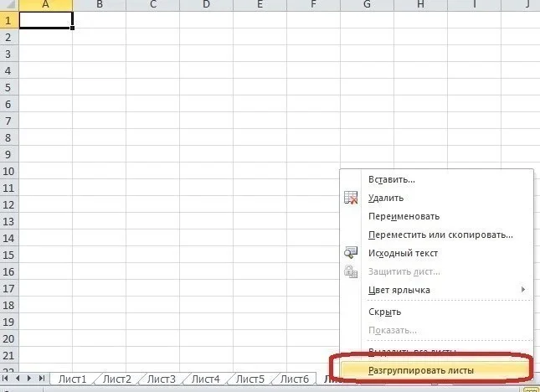
Task: Go to the Лист6 sheet tab
Action: [x=294, y=379]
